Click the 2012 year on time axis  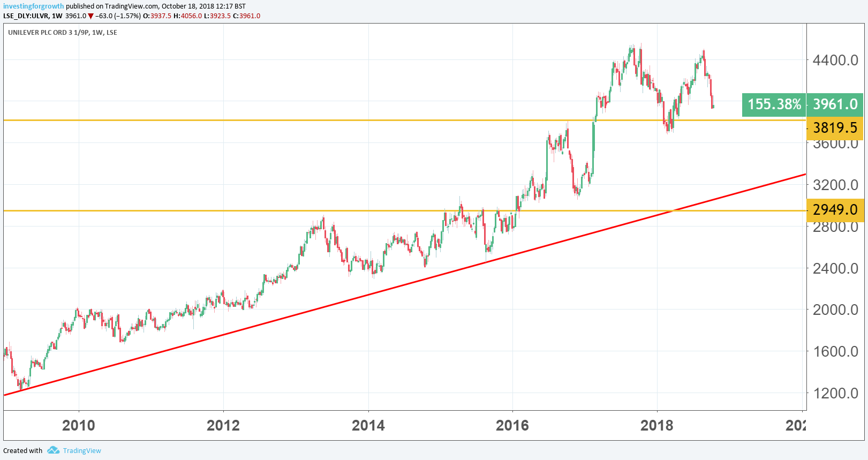(x=223, y=426)
